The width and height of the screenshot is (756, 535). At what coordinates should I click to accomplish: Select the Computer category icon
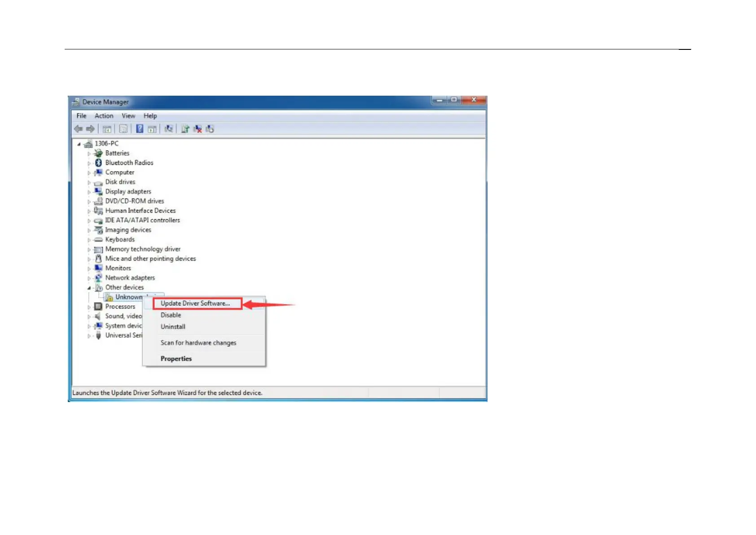click(98, 172)
